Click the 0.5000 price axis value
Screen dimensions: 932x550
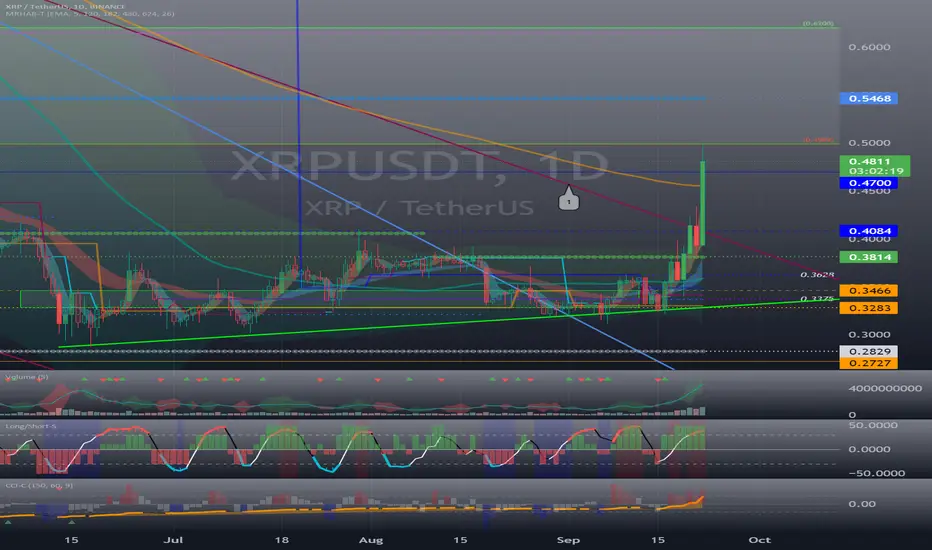click(869, 143)
